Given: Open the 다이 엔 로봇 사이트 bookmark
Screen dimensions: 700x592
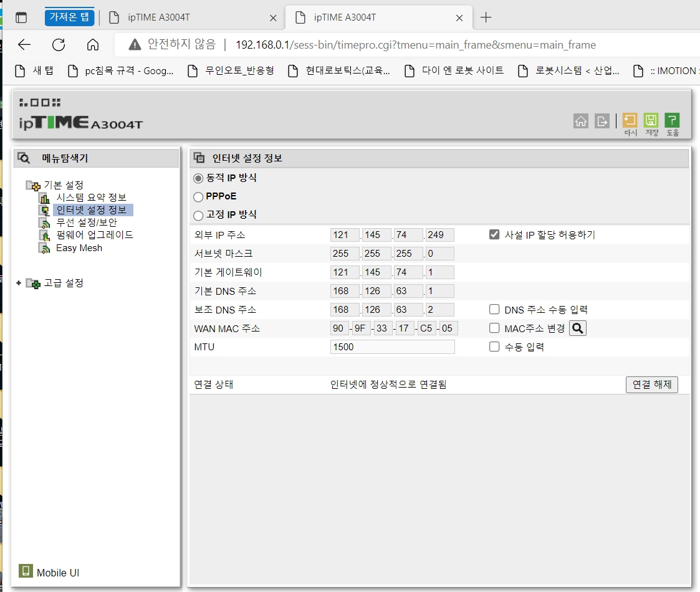Looking at the screenshot, I should (x=454, y=70).
